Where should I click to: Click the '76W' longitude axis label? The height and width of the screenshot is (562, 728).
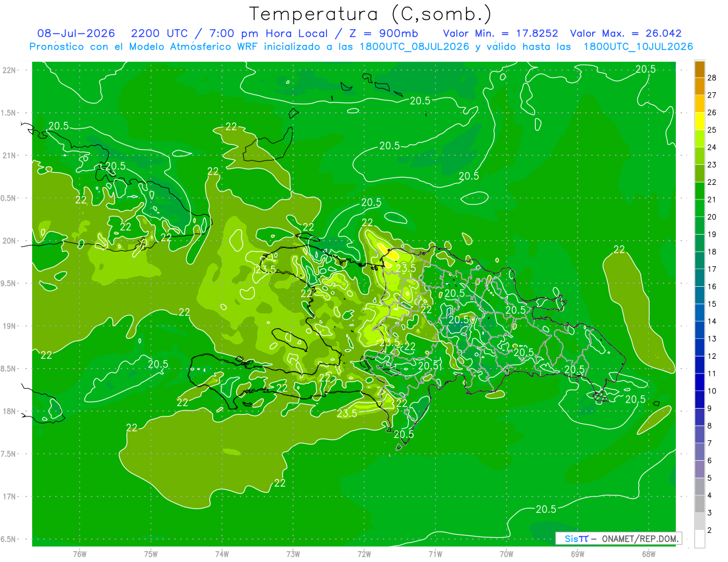[x=79, y=555]
